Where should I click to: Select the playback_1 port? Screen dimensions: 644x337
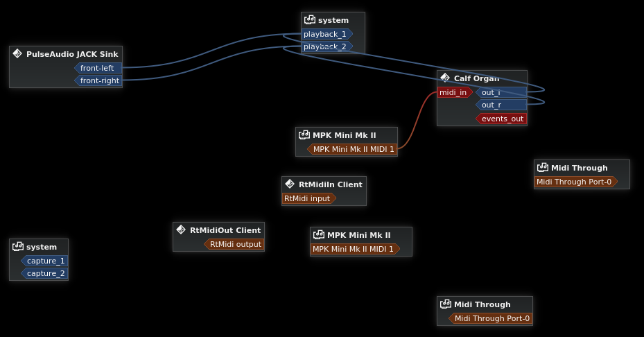(327, 34)
